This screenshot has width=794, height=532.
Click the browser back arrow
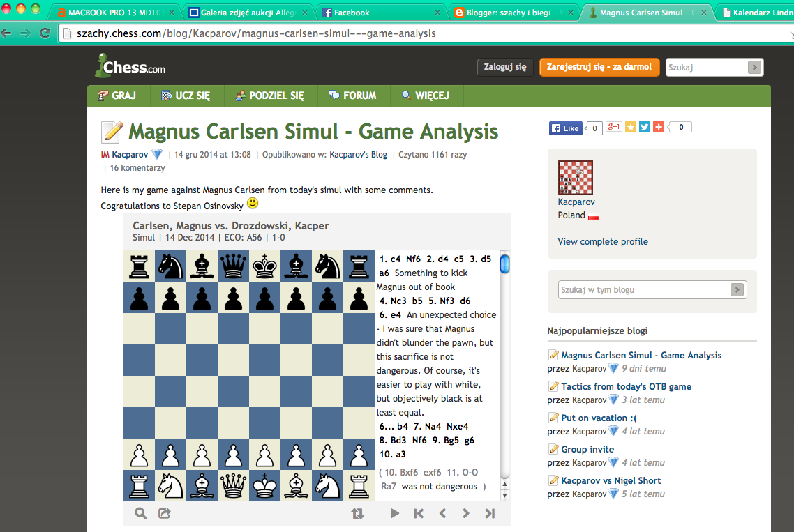[6, 33]
